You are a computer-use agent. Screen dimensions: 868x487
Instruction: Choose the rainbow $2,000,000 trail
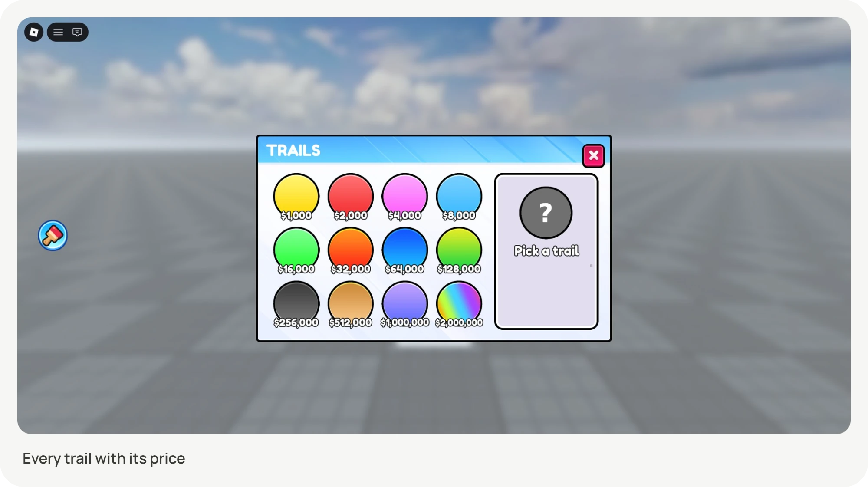pyautogui.click(x=459, y=305)
